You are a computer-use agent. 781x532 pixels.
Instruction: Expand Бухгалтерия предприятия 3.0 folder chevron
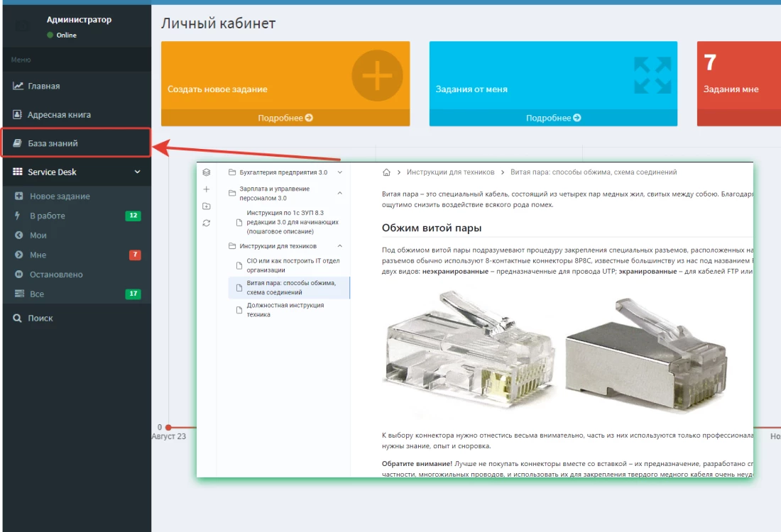coord(339,172)
